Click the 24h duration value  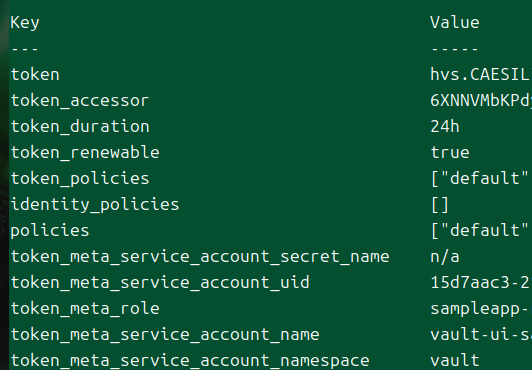445,127
